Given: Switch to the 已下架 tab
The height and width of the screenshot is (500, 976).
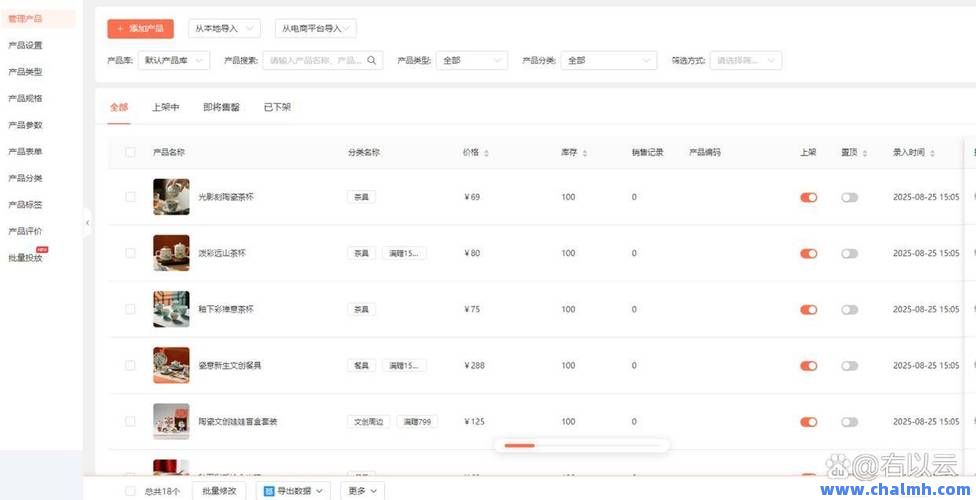Looking at the screenshot, I should click(x=277, y=107).
